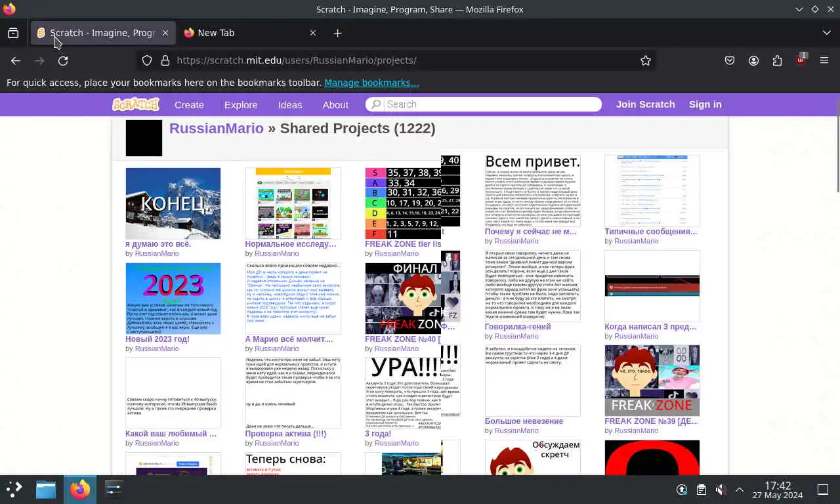Click the site security padlock icon
Screen dimensions: 840x504
(x=165, y=60)
